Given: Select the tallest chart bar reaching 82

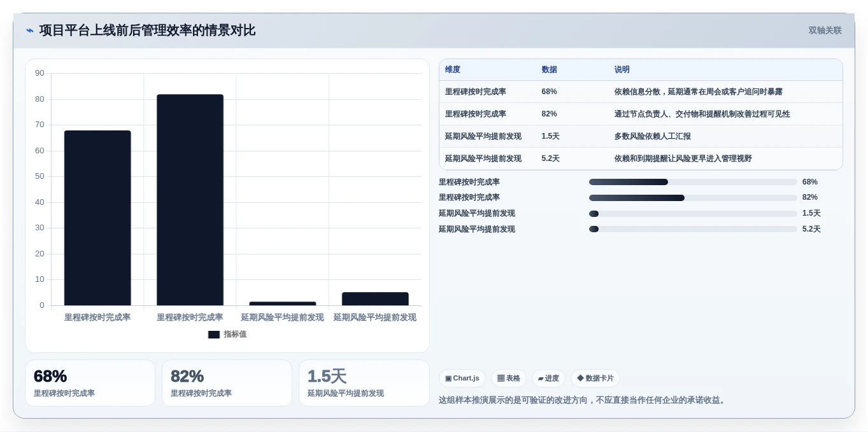Looking at the screenshot, I should [x=190, y=200].
